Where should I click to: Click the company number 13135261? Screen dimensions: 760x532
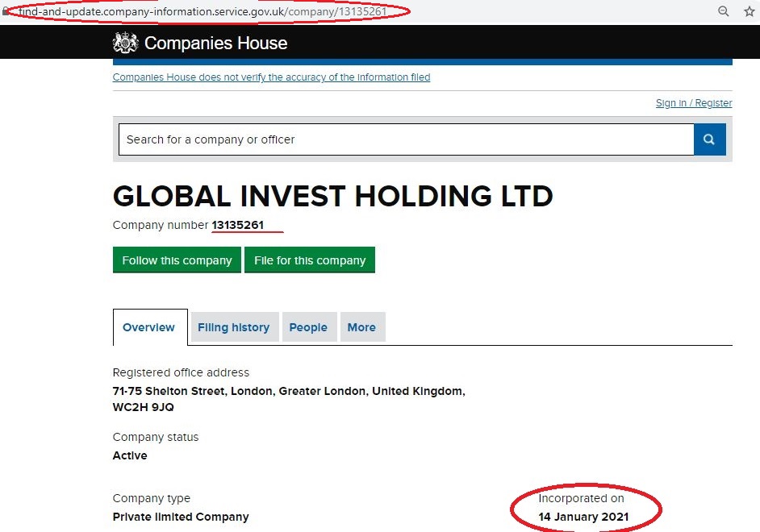tap(237, 225)
